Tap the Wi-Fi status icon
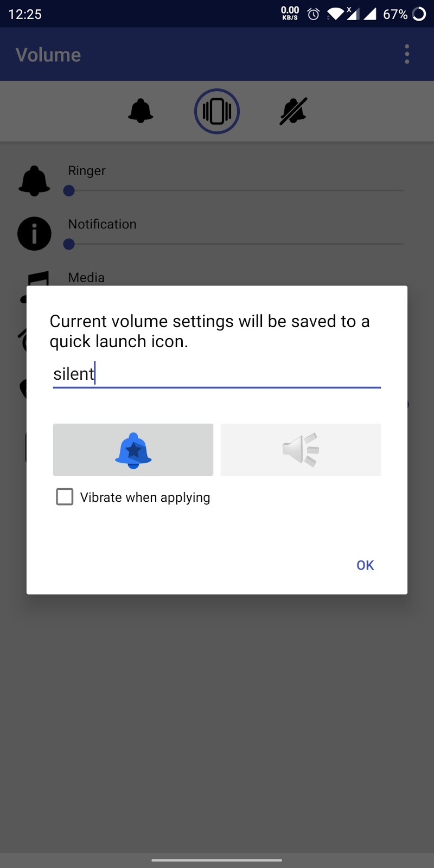 (x=335, y=14)
